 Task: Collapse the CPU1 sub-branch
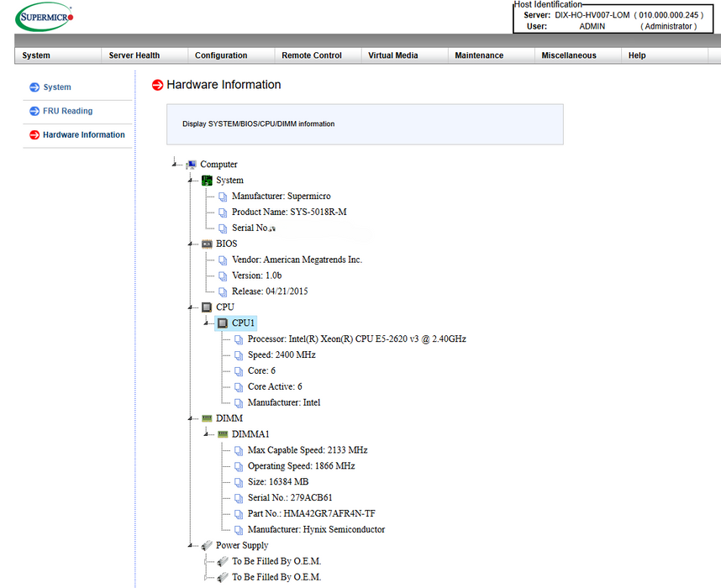pos(206,323)
